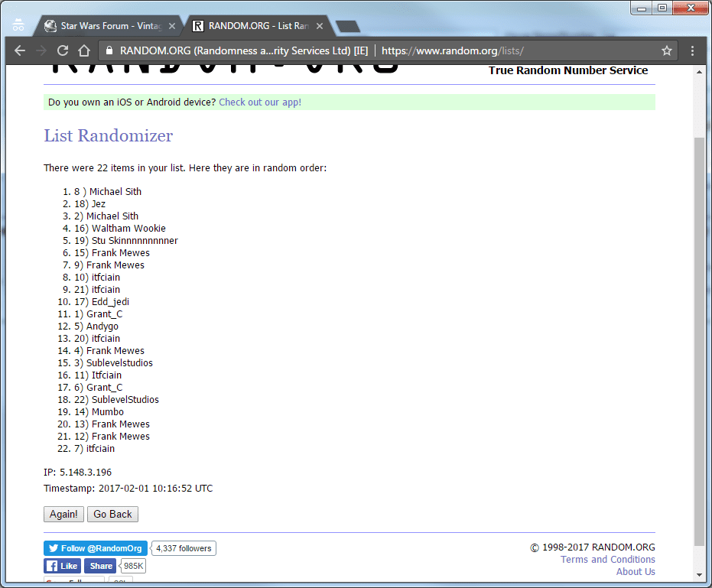Click the '14) Mumbo' list entry
The width and height of the screenshot is (712, 588).
coord(99,412)
